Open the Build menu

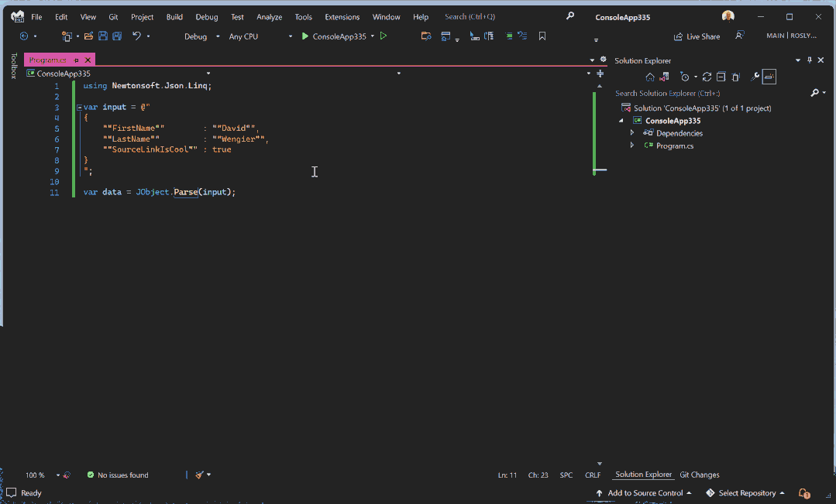click(174, 17)
